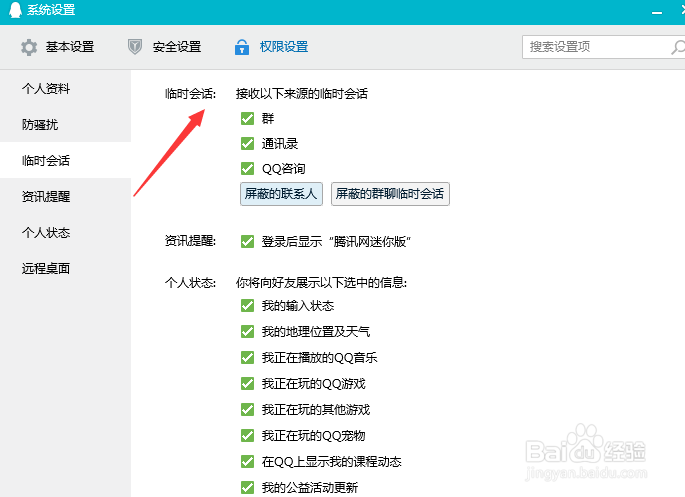Image resolution: width=685 pixels, height=497 pixels.
Task: Click the gear icon for basic settings
Action: [29, 47]
